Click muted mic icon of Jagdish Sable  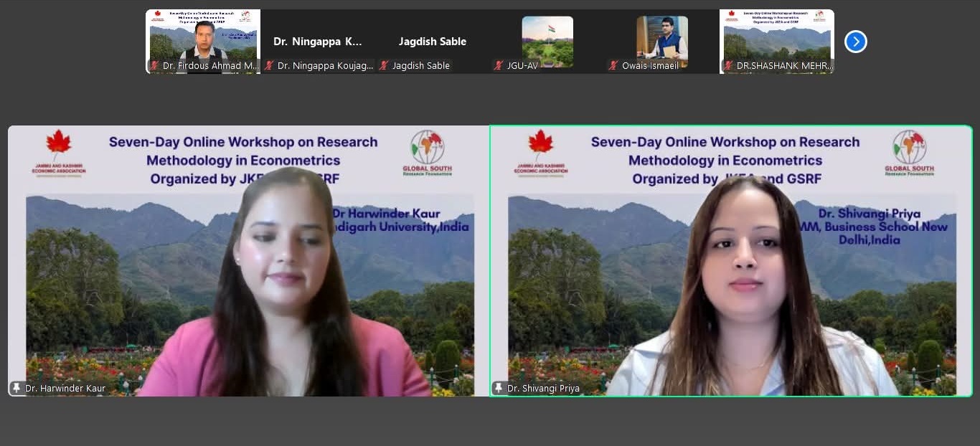pos(384,65)
